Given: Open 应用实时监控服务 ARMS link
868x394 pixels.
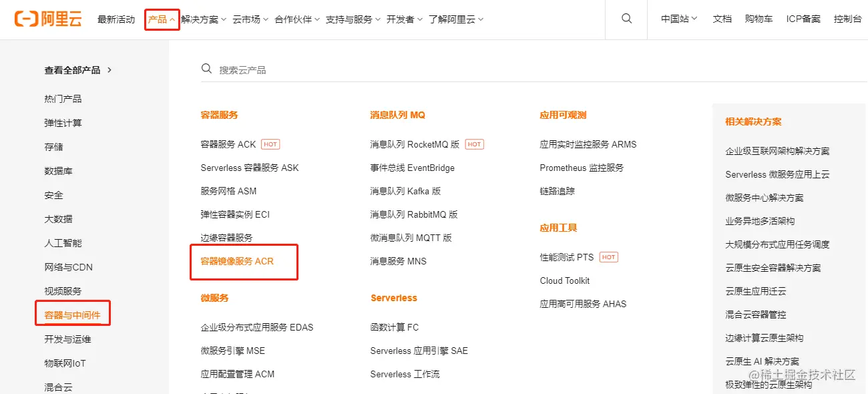Looking at the screenshot, I should pos(588,144).
